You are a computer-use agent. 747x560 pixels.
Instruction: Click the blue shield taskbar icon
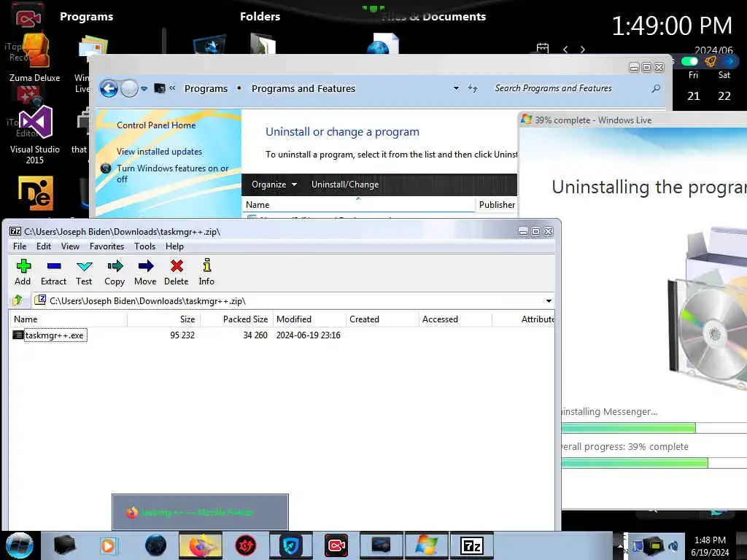pyautogui.click(x=290, y=545)
